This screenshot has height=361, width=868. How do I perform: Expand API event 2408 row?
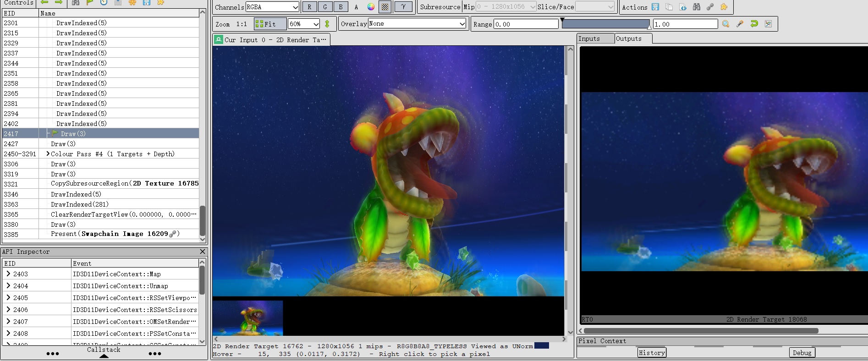[x=8, y=334]
